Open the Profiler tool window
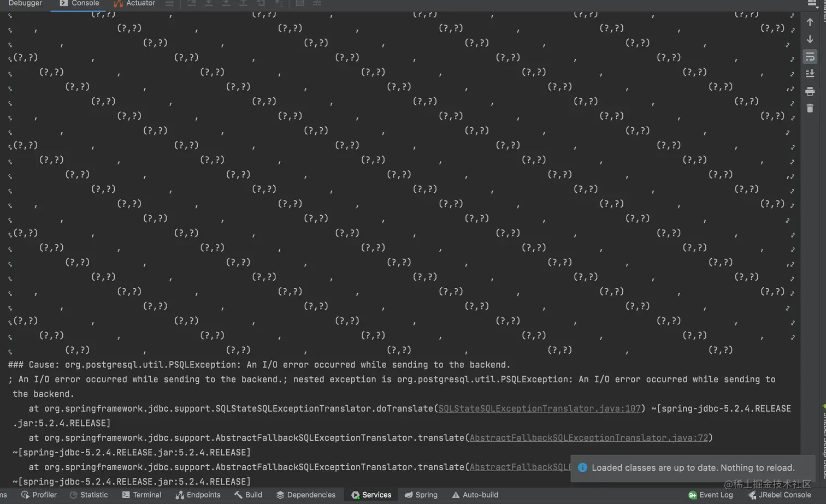 pos(39,495)
